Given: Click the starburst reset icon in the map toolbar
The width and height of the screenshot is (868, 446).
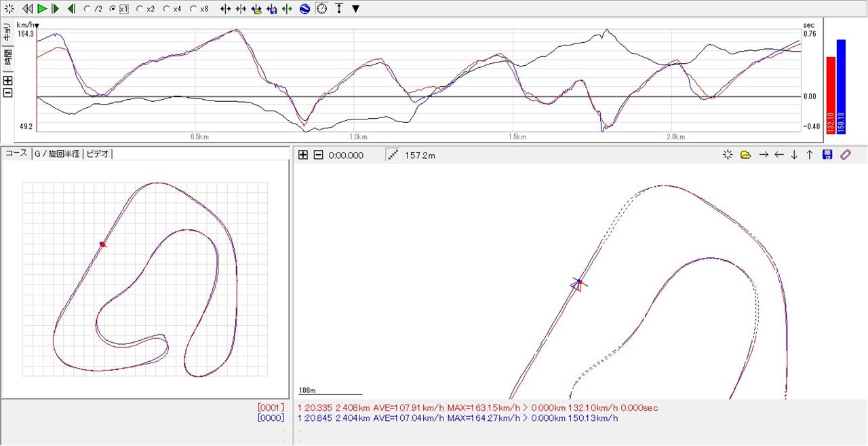Looking at the screenshot, I should (x=728, y=155).
